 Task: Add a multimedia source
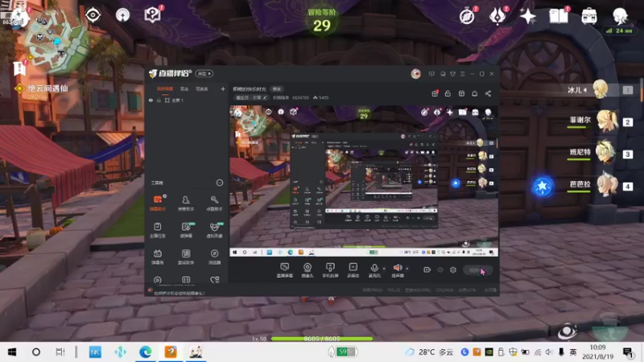pos(353,270)
